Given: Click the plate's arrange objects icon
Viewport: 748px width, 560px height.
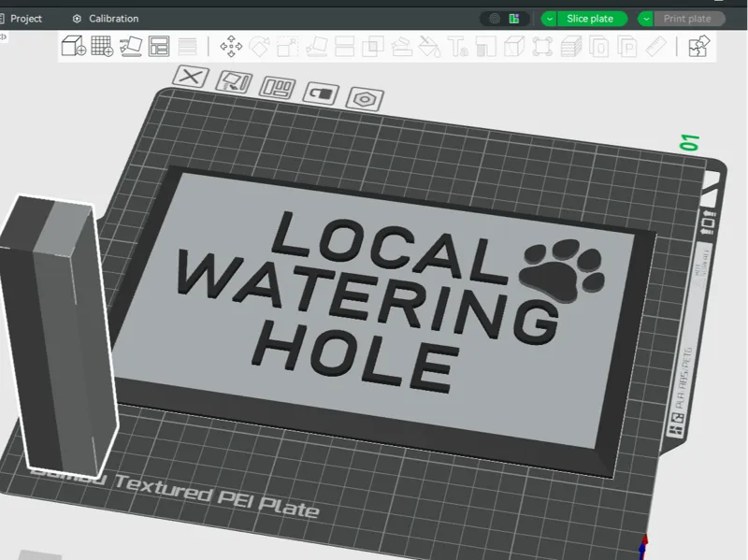Looking at the screenshot, I should click(x=277, y=88).
